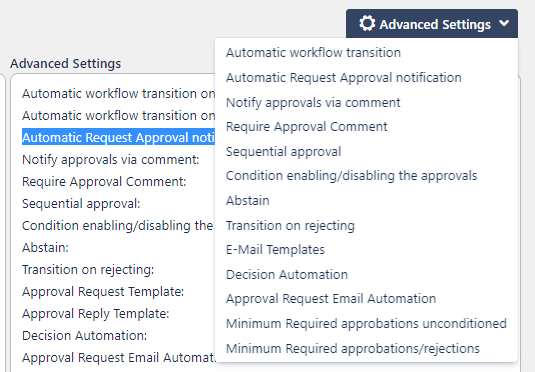
Task: Click the Notify approvals via comment label
Action: (111, 159)
